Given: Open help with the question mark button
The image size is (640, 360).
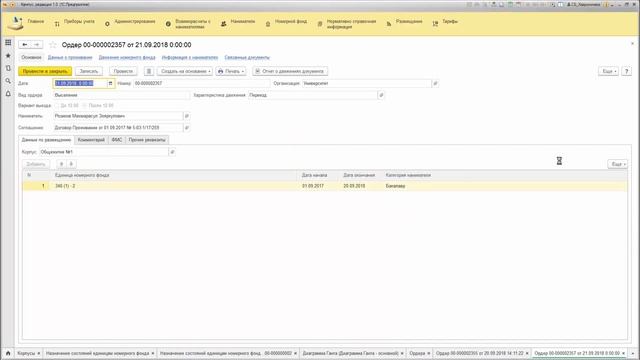Looking at the screenshot, I should click(627, 71).
